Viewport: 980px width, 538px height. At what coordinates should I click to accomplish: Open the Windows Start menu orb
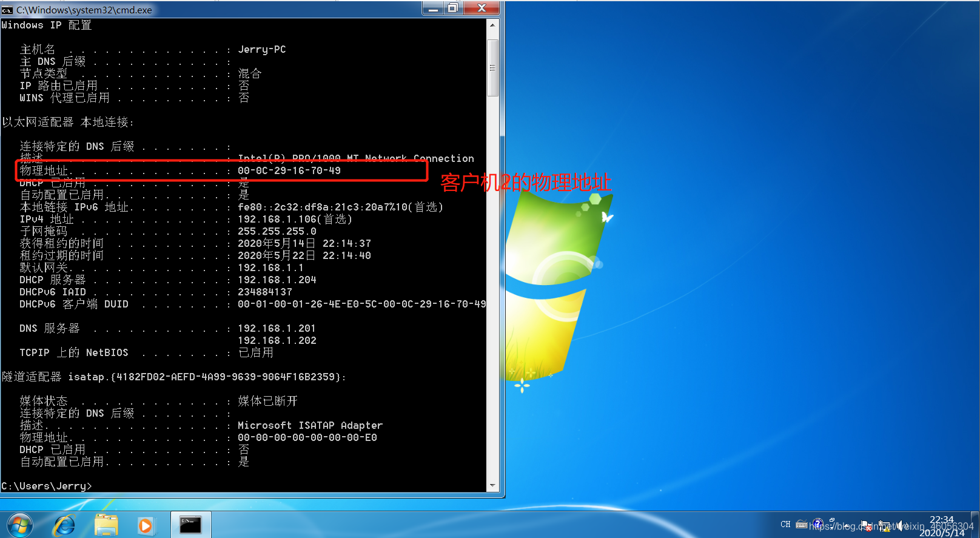[19, 525]
